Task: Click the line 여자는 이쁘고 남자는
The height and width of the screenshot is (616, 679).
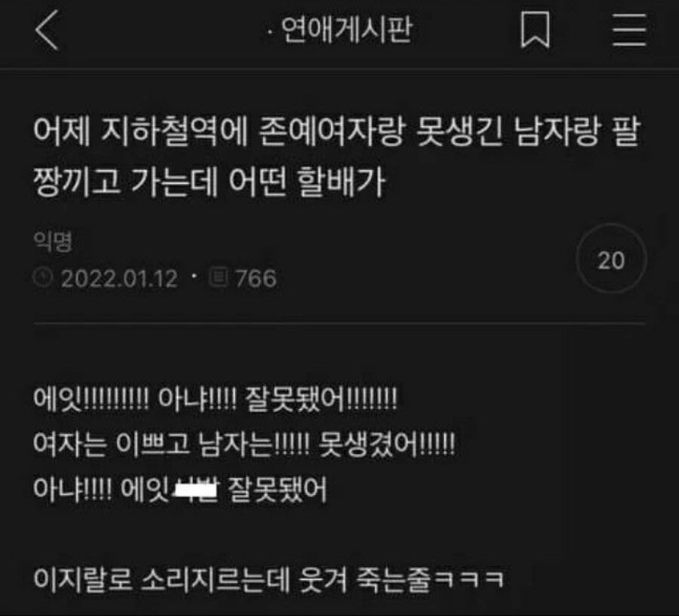Action: pos(244,444)
